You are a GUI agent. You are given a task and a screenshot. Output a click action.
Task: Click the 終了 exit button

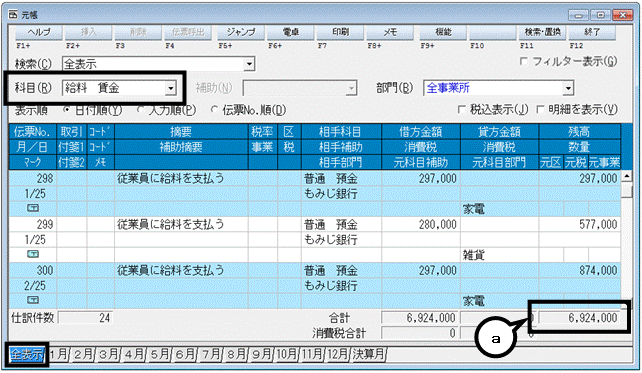(x=592, y=32)
